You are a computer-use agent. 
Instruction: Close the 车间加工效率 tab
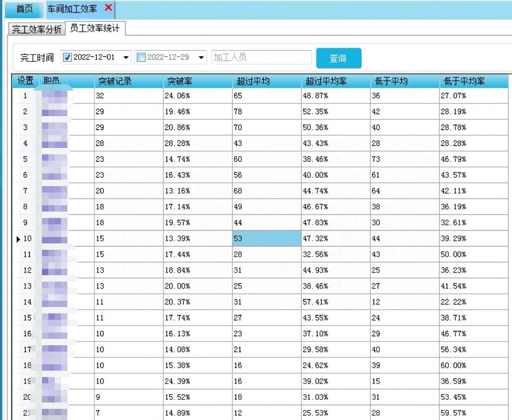tap(108, 8)
